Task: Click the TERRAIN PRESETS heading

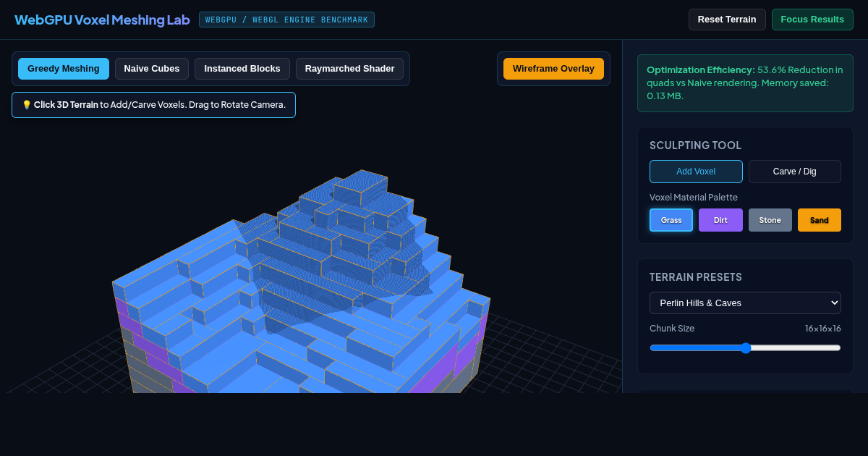Action: pos(696,277)
